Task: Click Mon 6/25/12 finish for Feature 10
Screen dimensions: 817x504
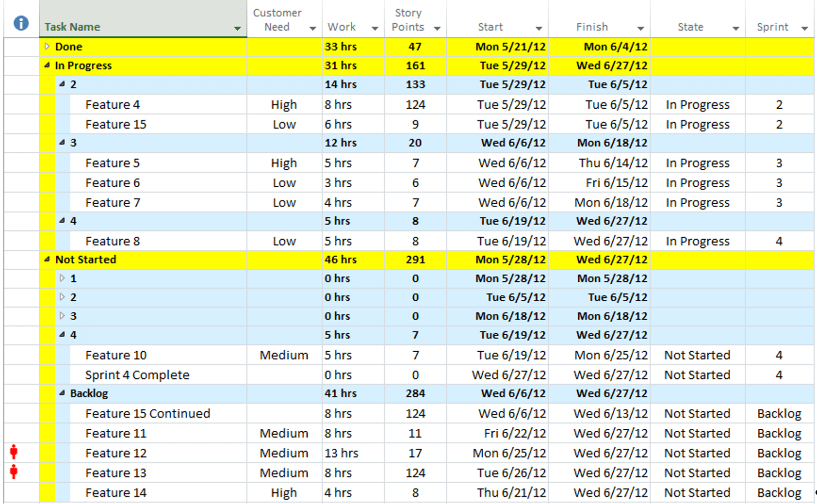Action: (611, 355)
